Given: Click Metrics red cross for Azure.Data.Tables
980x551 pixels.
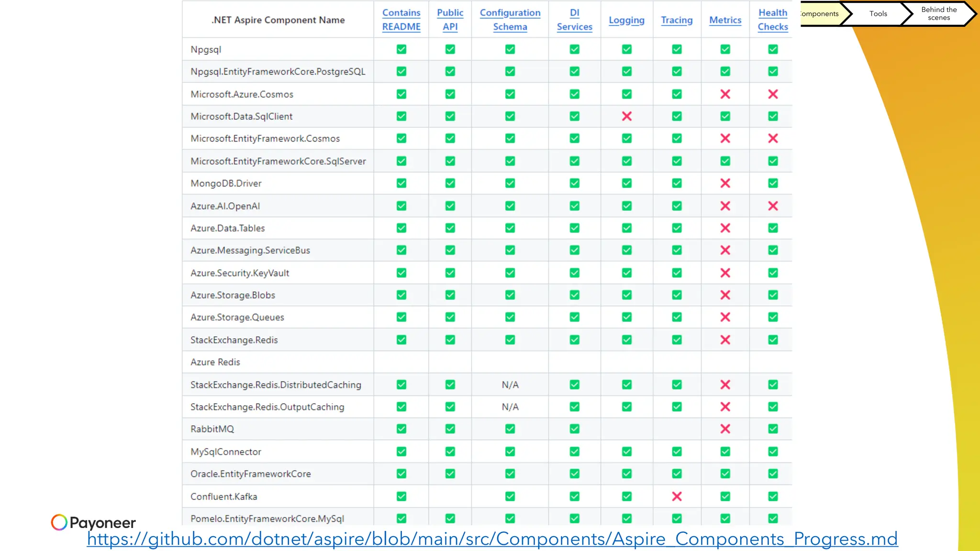Looking at the screenshot, I should [x=725, y=228].
